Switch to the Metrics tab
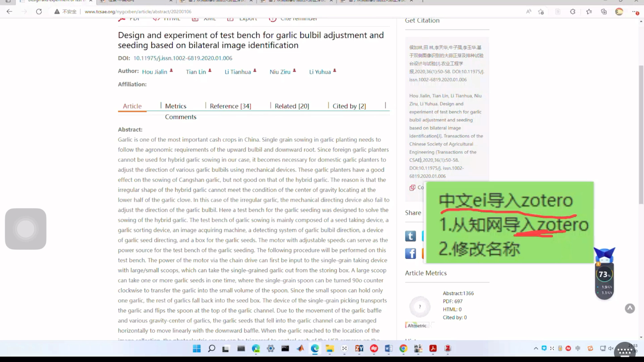 click(176, 106)
